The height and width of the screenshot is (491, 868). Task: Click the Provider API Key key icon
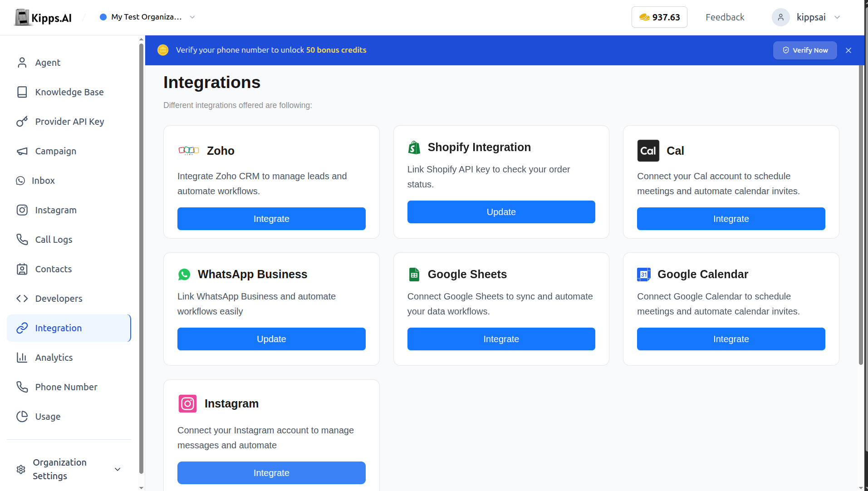(x=22, y=122)
